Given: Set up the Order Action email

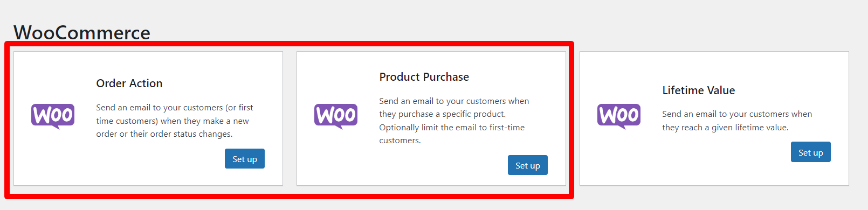Looking at the screenshot, I should click(245, 159).
